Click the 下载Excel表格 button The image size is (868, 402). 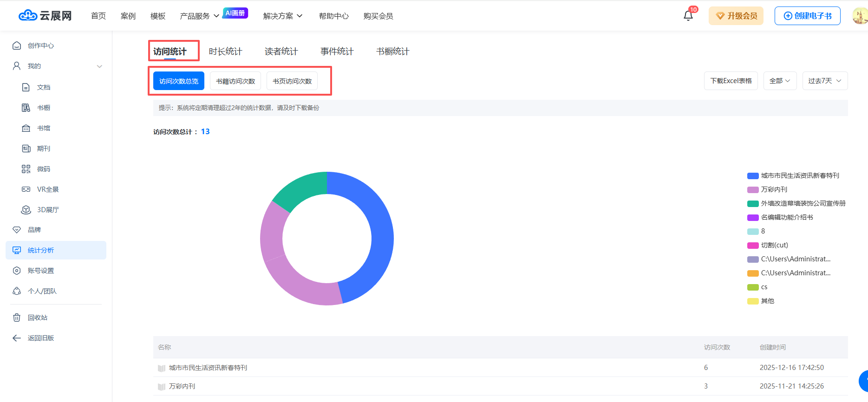coord(731,81)
